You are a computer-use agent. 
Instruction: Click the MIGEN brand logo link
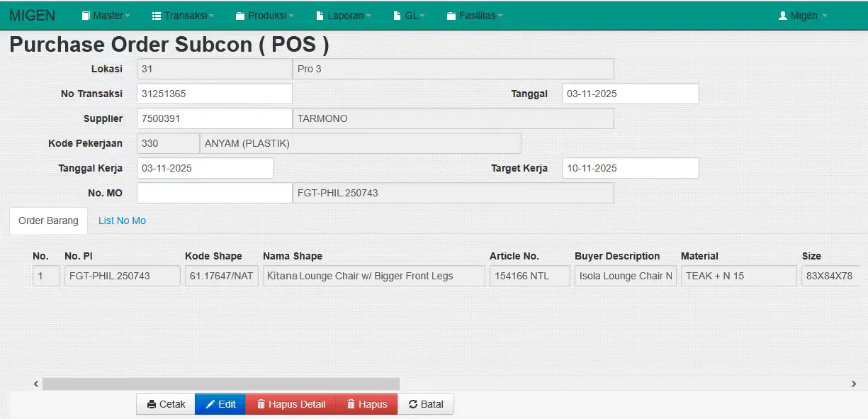click(33, 16)
